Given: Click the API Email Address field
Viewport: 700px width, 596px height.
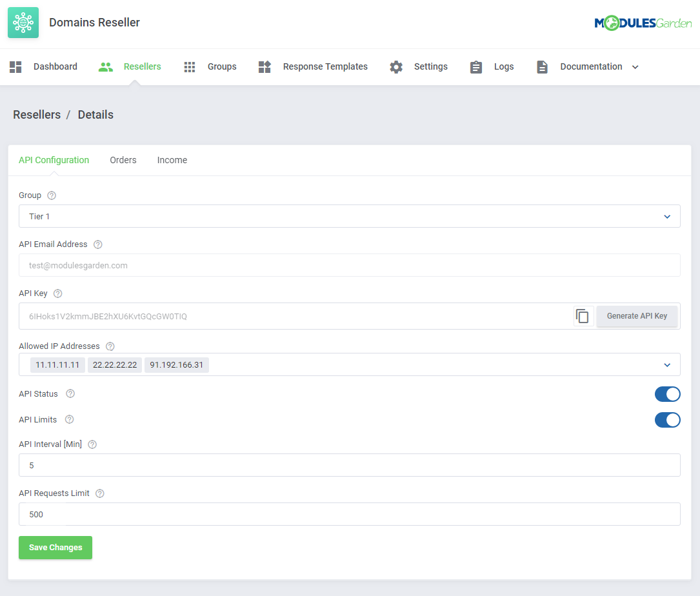Looking at the screenshot, I should tap(350, 266).
